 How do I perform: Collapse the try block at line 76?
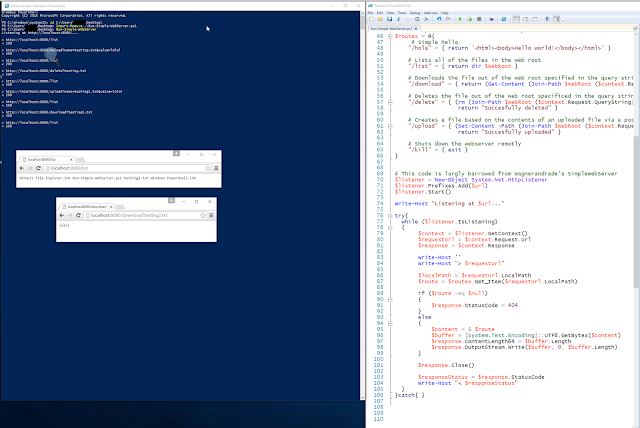pyautogui.click(x=390, y=215)
